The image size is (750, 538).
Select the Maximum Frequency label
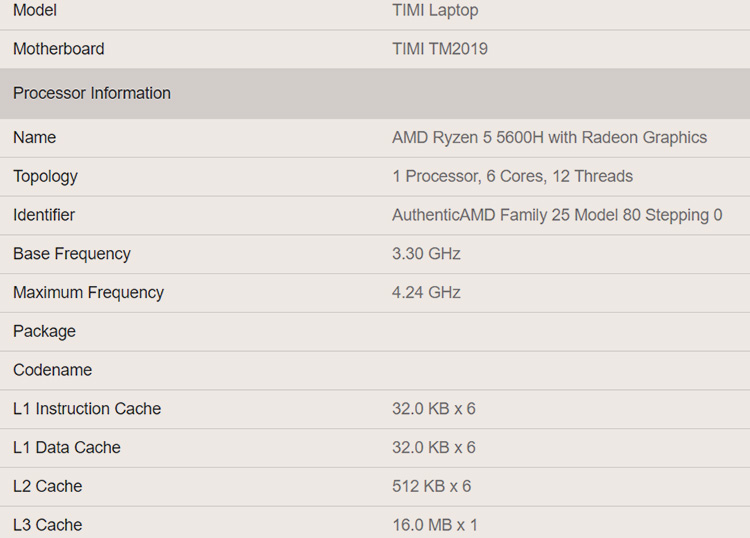88,293
